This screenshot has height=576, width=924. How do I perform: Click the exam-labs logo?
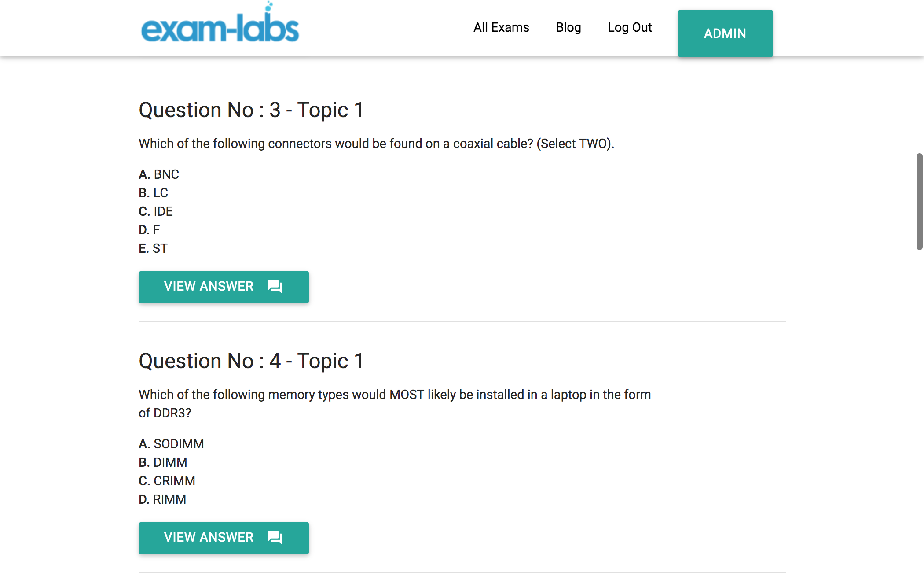point(220,23)
